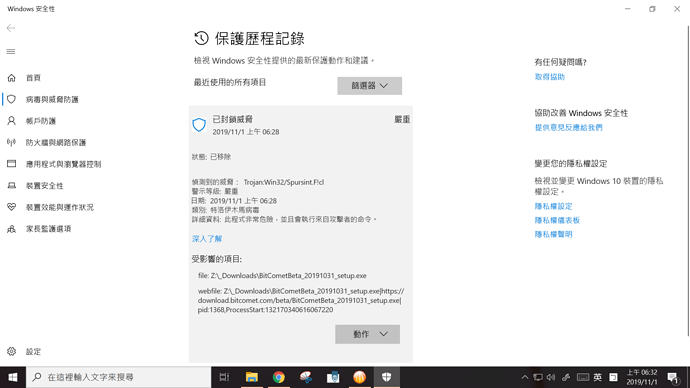Image resolution: width=690 pixels, height=388 pixels.
Task: Open the 隱私權設定 privacy settings link
Action: coord(554,206)
